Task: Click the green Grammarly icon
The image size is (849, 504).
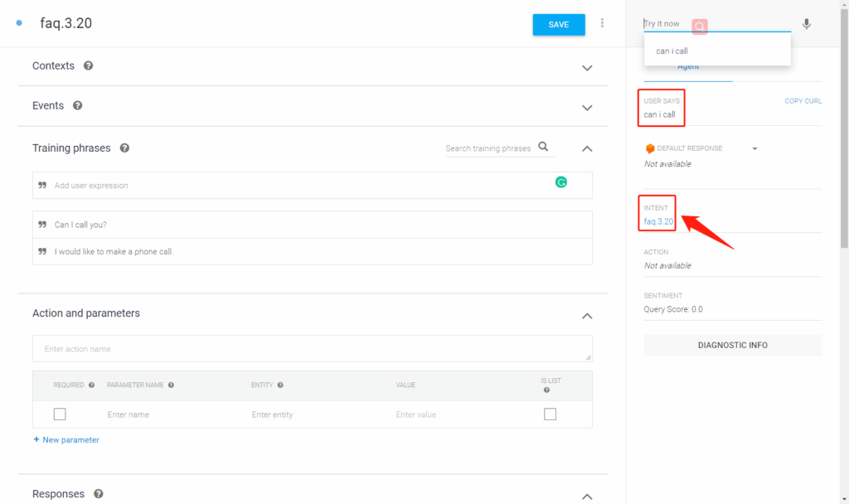Action: tap(560, 182)
